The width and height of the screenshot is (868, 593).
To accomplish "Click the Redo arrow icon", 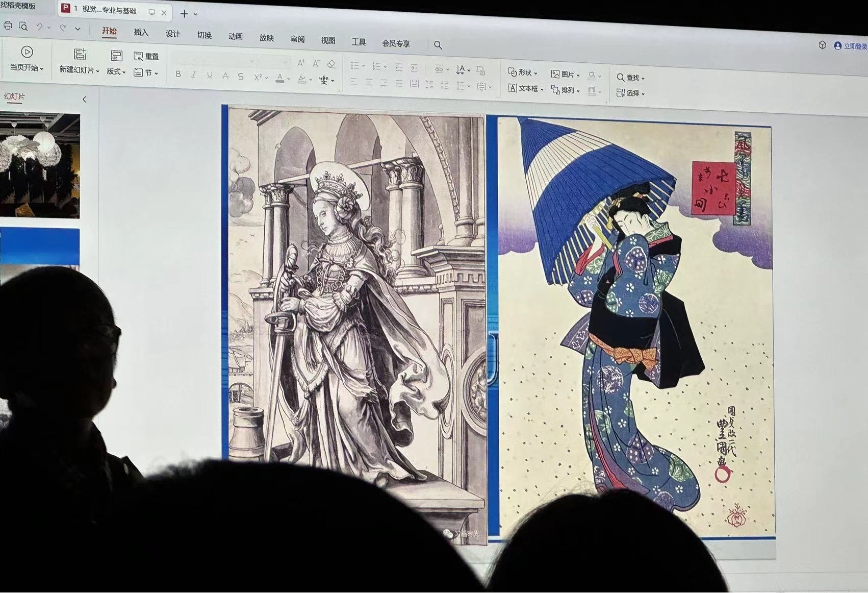I will pos(63,28).
